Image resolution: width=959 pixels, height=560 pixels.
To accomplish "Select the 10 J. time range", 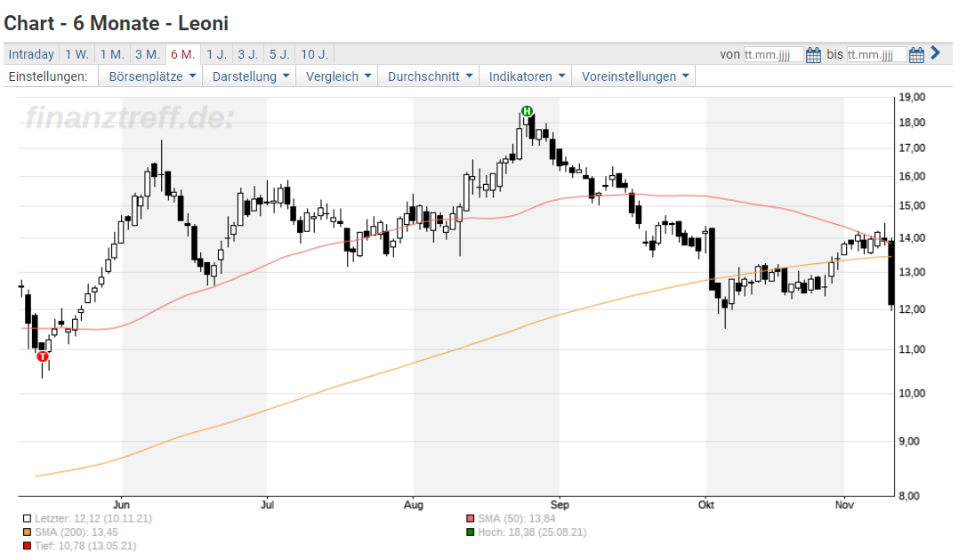I will click(314, 54).
